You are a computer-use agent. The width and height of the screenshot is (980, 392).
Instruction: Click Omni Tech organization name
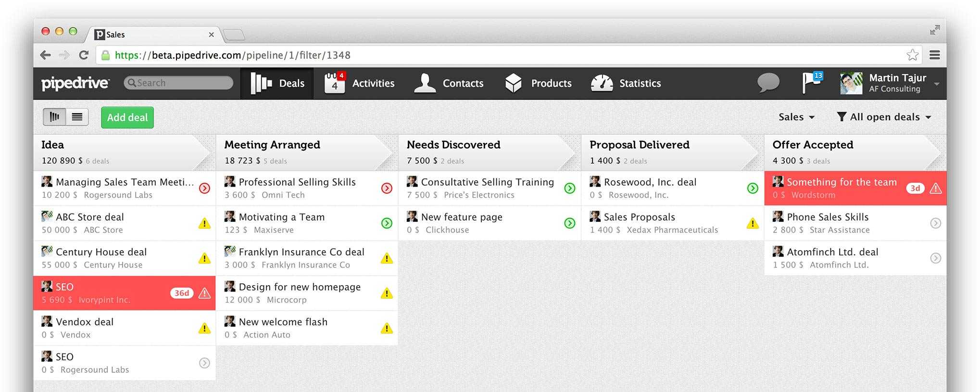point(283,195)
